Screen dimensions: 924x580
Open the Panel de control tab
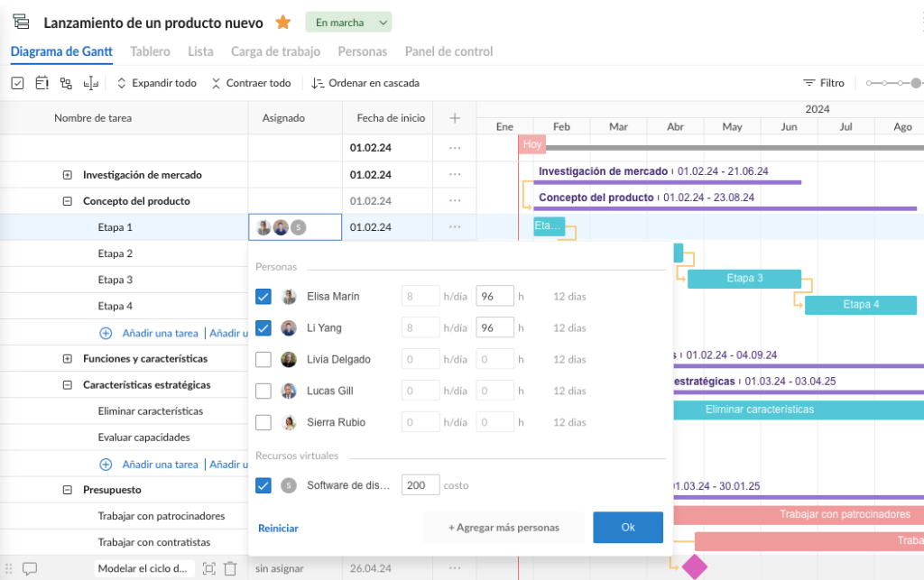[x=448, y=51]
